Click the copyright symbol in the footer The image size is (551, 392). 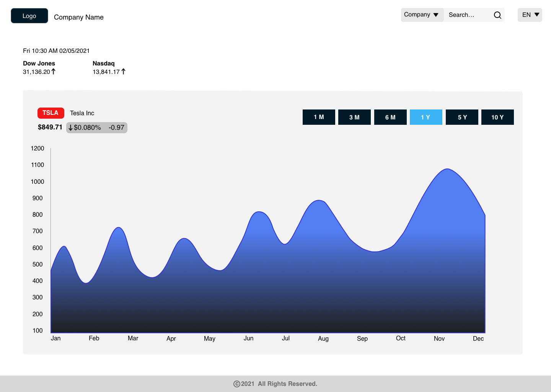coord(236,384)
